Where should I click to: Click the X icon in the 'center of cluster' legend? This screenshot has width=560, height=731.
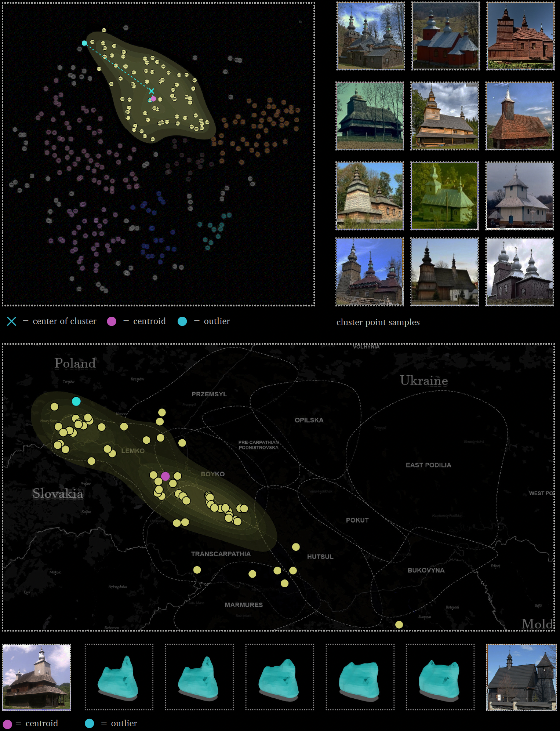[11, 321]
